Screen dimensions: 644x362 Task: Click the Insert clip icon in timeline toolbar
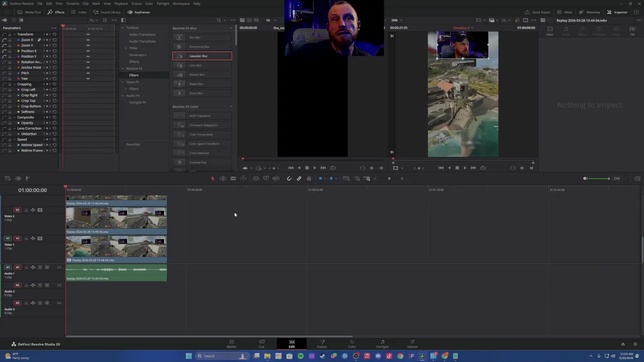click(256, 178)
